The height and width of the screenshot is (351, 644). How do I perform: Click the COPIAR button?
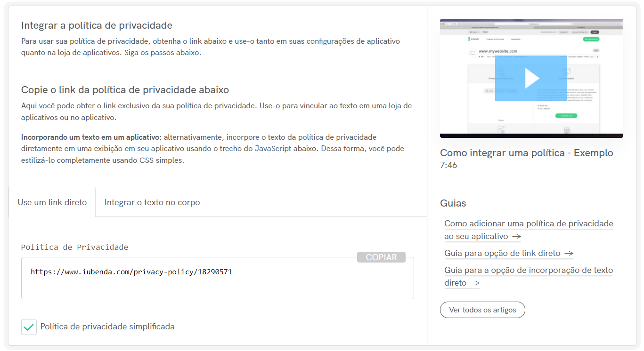[381, 257]
